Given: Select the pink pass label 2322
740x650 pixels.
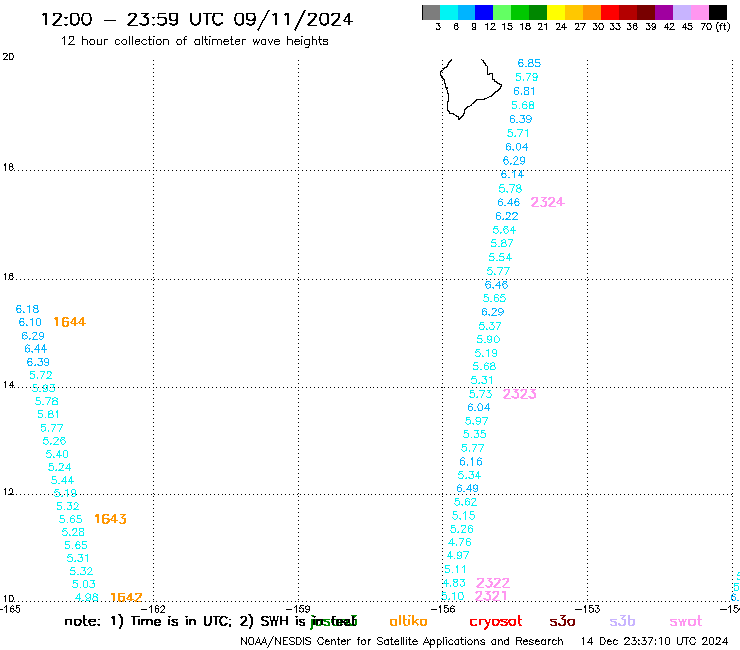Looking at the screenshot, I should [x=493, y=582].
